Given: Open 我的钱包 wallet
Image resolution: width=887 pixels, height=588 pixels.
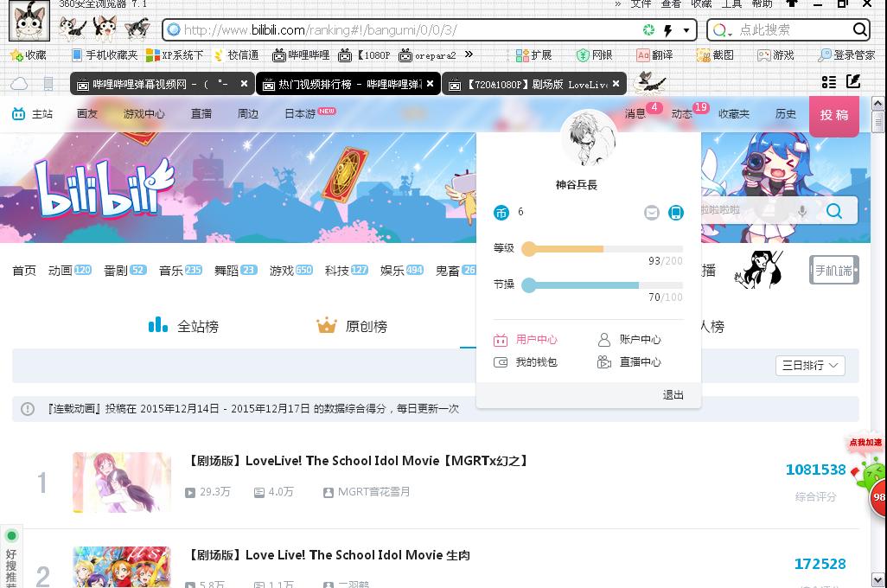Looking at the screenshot, I should 526,362.
